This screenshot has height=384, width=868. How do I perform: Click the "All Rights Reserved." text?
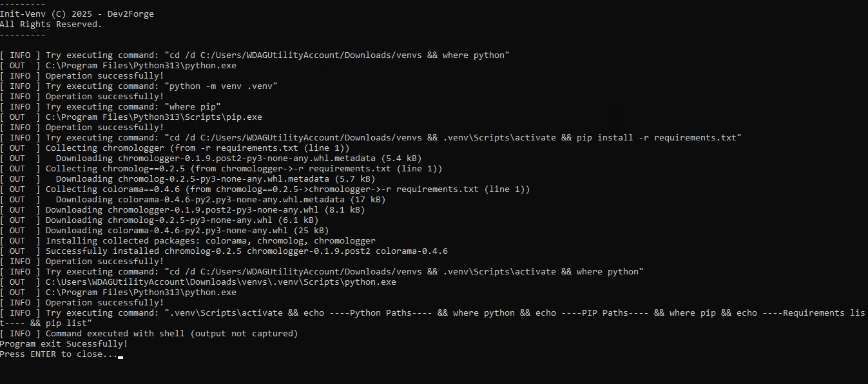(x=51, y=24)
